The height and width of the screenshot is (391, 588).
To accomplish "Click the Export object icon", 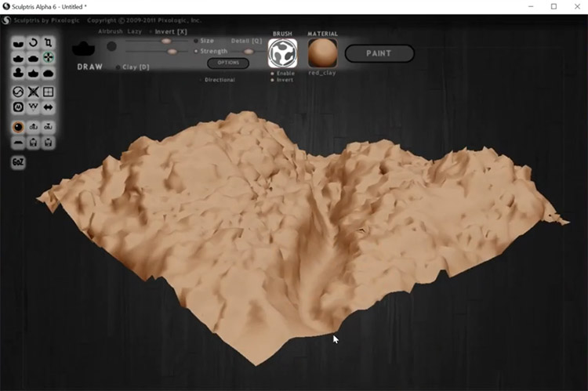I will click(x=49, y=127).
